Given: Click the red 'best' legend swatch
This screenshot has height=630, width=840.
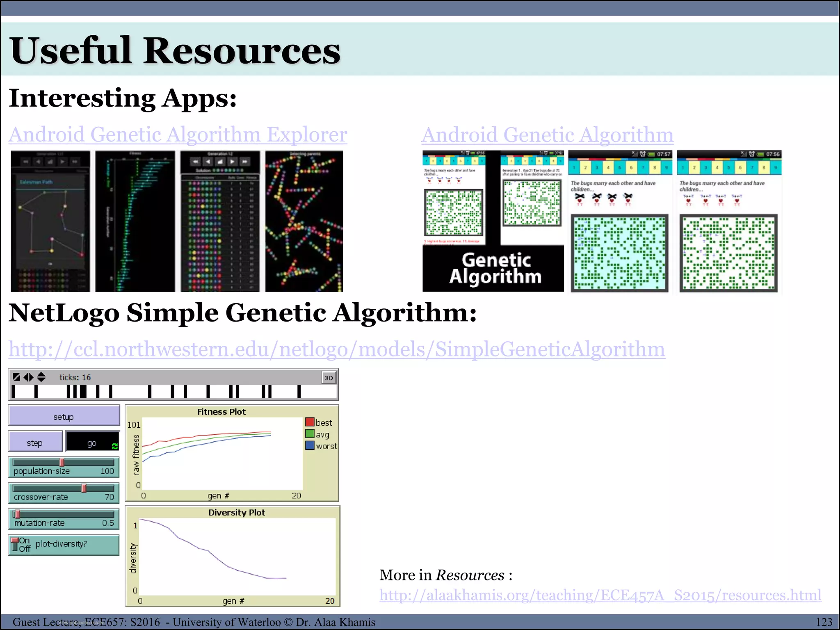Looking at the screenshot, I should pos(310,422).
